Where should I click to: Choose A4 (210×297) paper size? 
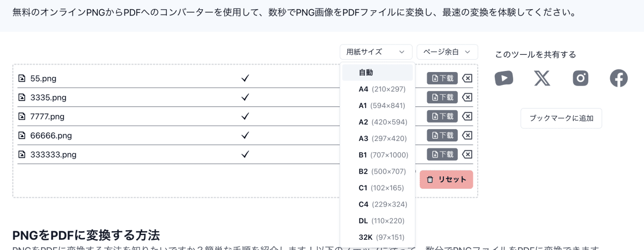pos(382,89)
